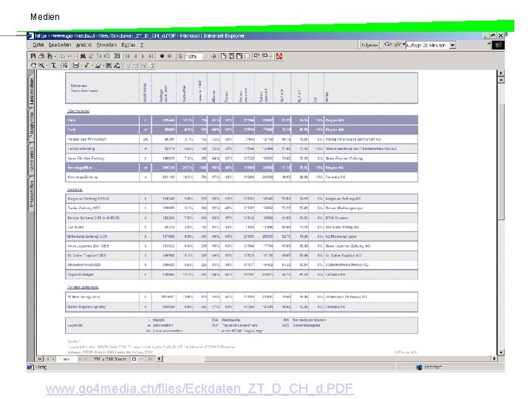Click the Internet zone status bar entry

(x=429, y=367)
